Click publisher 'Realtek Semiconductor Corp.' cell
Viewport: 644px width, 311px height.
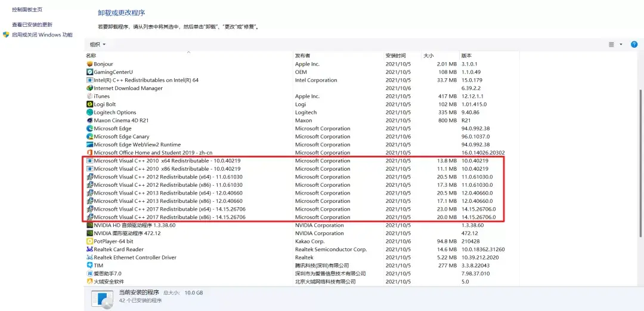click(330, 250)
